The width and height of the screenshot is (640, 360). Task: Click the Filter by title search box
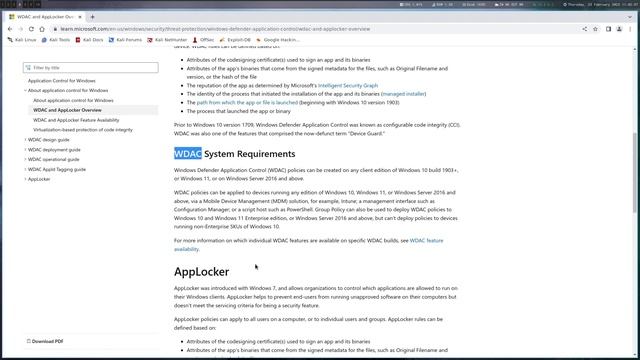pos(91,68)
